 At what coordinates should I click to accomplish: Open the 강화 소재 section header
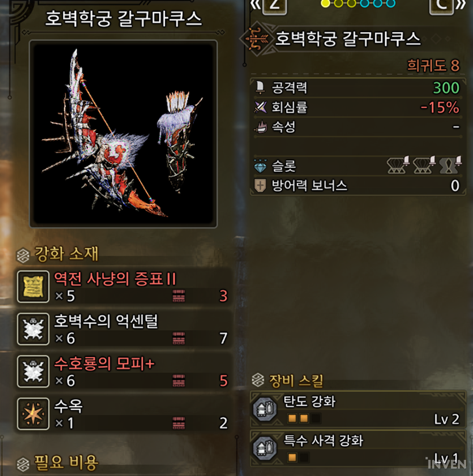coord(57,254)
